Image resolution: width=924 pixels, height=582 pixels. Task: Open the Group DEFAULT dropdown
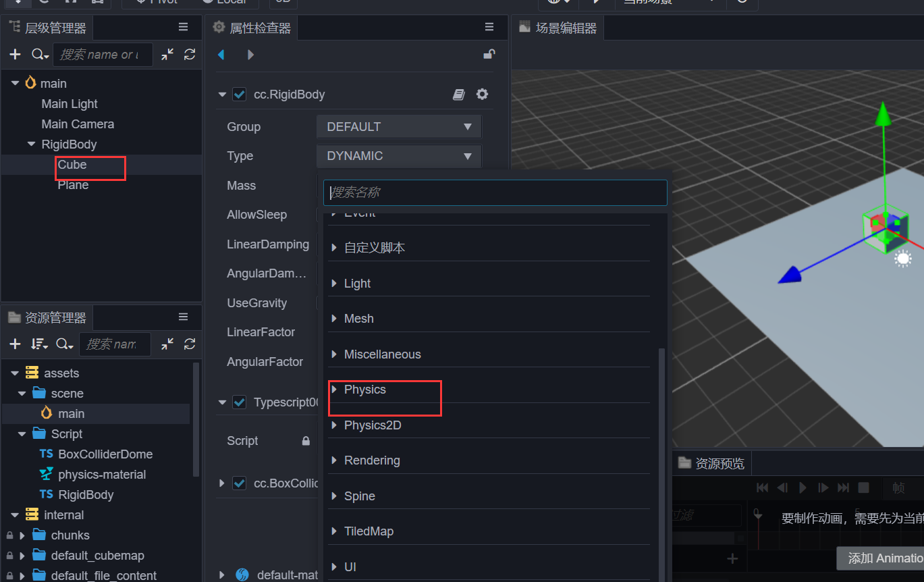pyautogui.click(x=398, y=126)
